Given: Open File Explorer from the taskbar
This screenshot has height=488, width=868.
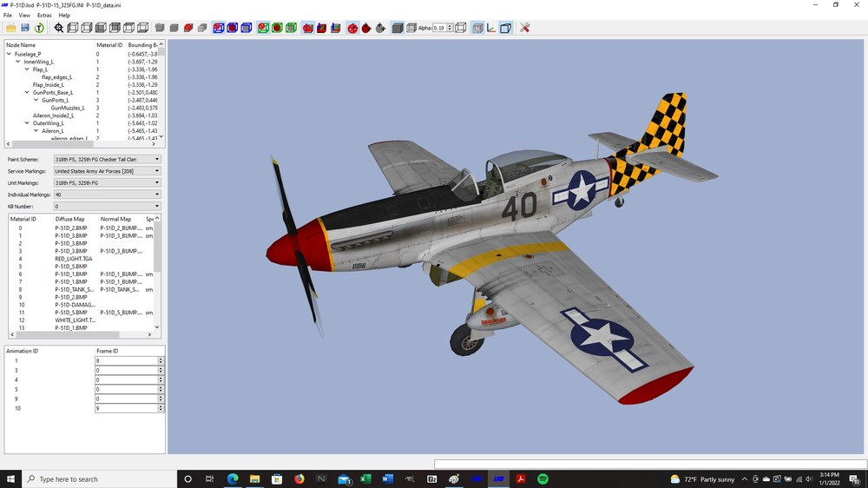Looking at the screenshot, I should pos(254,479).
